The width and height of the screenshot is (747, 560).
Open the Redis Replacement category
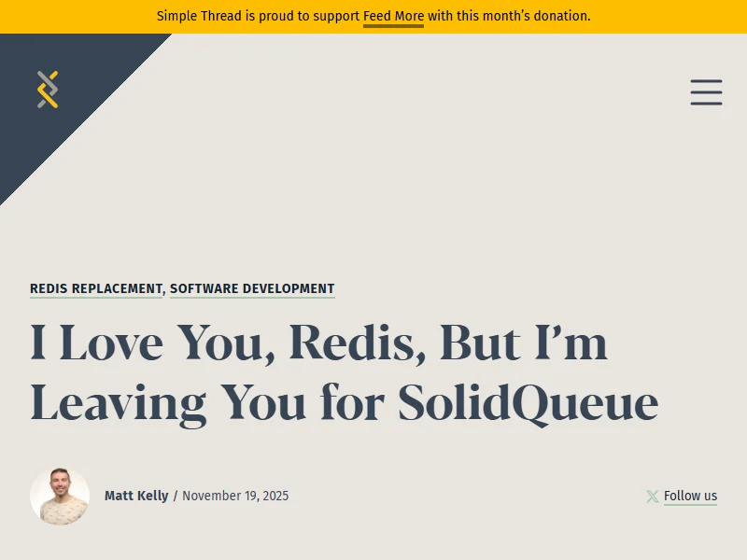(96, 289)
